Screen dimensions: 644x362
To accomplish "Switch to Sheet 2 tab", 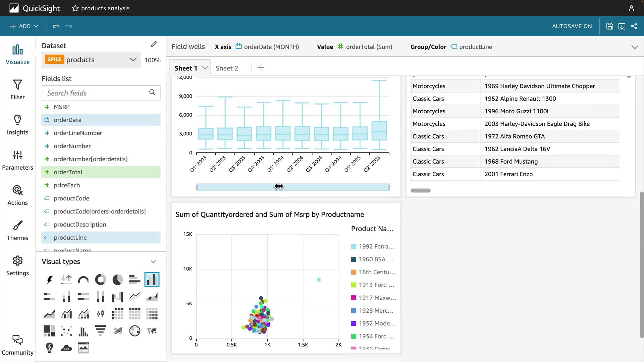I will [227, 68].
